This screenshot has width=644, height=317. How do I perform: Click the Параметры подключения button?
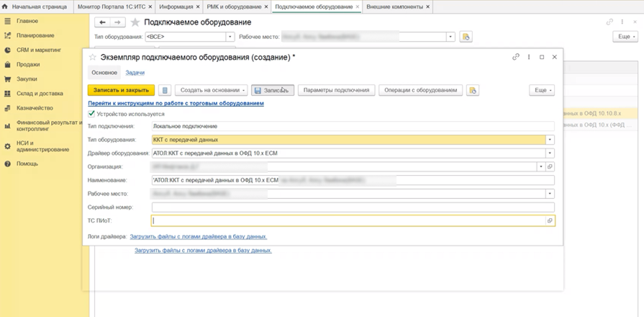pyautogui.click(x=336, y=90)
